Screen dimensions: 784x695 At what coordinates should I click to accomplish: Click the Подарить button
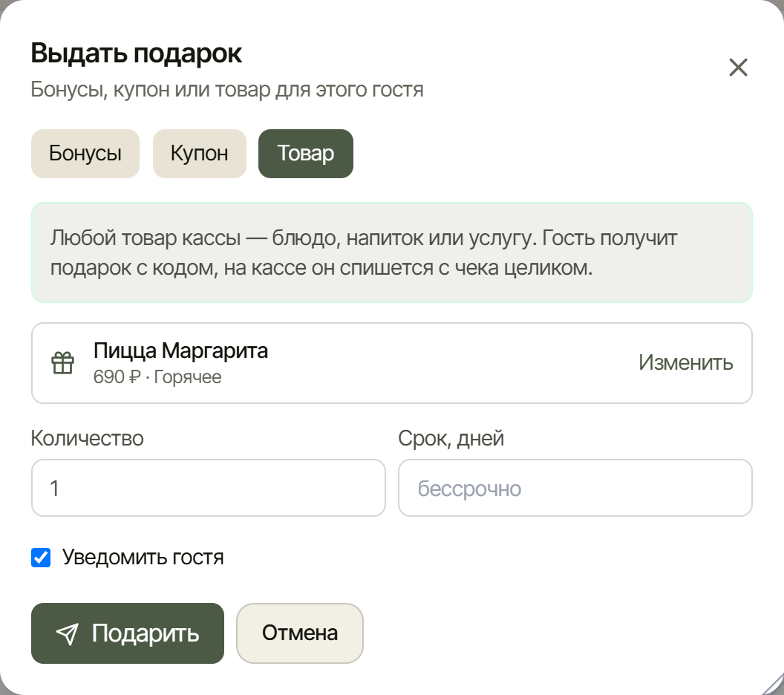[128, 633]
